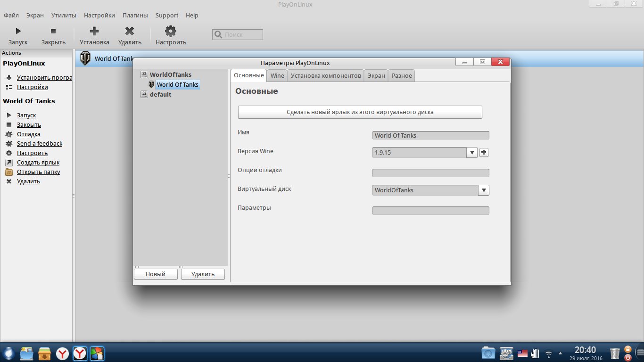Open the Wi-Fi network icon in the tray
This screenshot has height=362, width=644.
pos(548,354)
